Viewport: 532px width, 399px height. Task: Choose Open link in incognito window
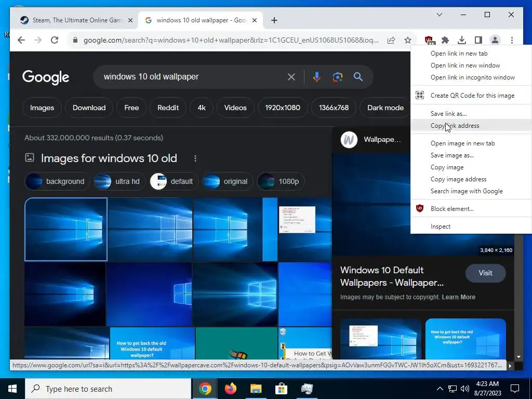[x=472, y=77]
